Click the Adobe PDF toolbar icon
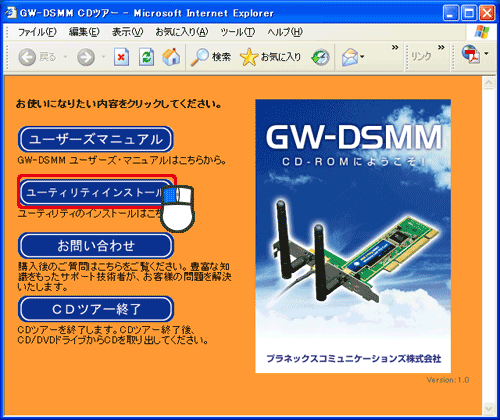Viewport: 500px width, 420px height. 471,54
